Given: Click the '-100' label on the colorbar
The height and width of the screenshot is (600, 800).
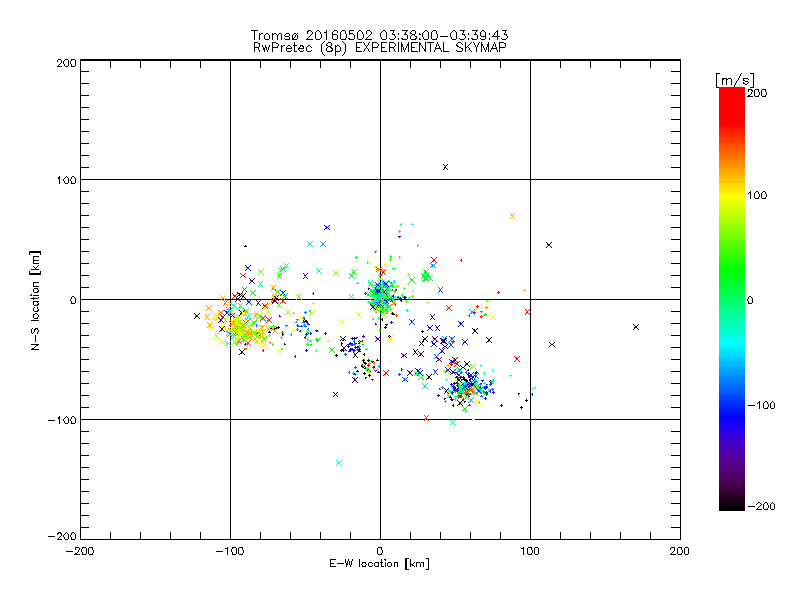Looking at the screenshot, I should [761, 405].
